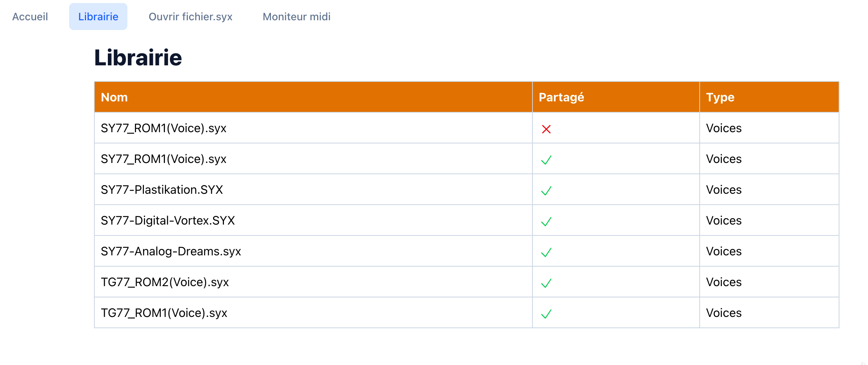The height and width of the screenshot is (365, 868).
Task: Open SY77-Digital-Vortex.SYX entry
Action: point(168,220)
